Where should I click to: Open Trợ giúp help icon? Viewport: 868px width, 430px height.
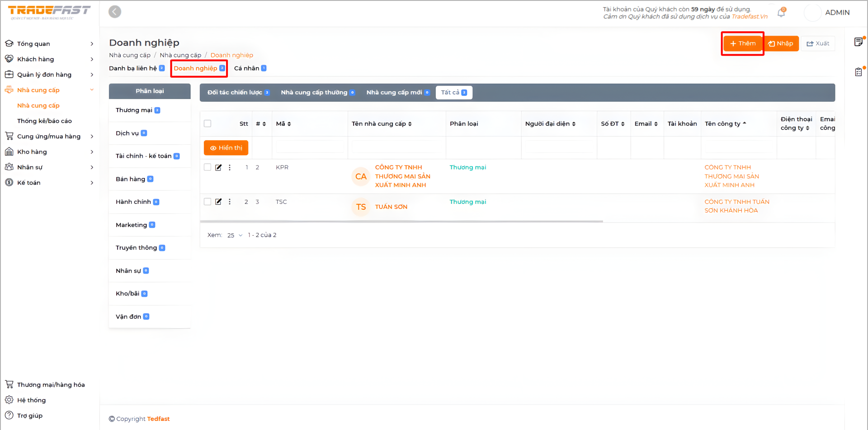(x=9, y=416)
